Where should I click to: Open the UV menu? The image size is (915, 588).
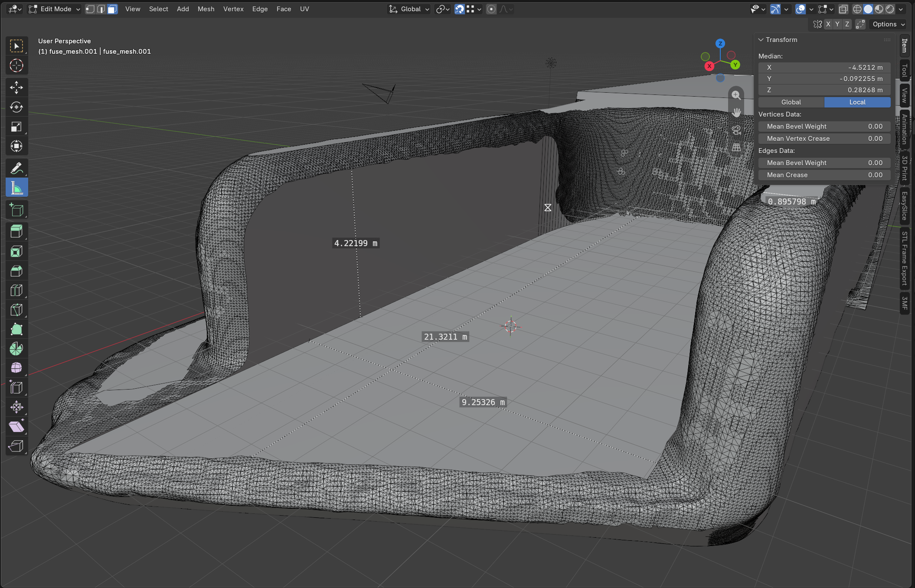[304, 9]
